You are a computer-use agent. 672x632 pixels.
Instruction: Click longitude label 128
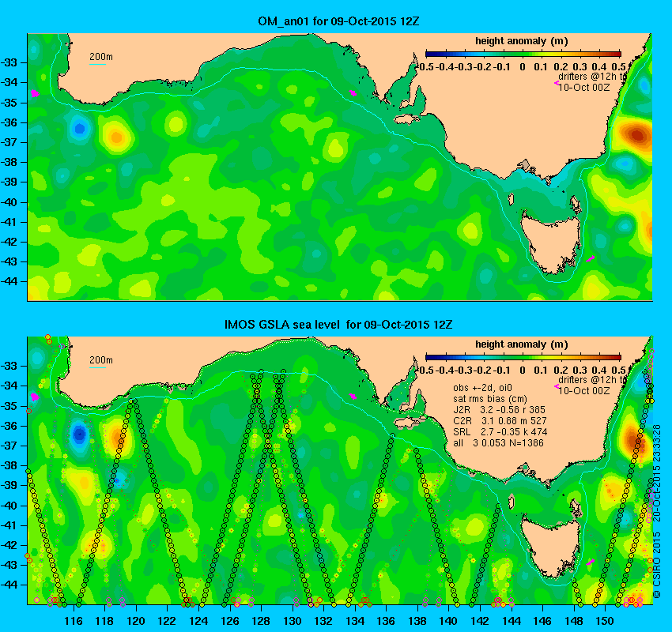[x=261, y=620]
